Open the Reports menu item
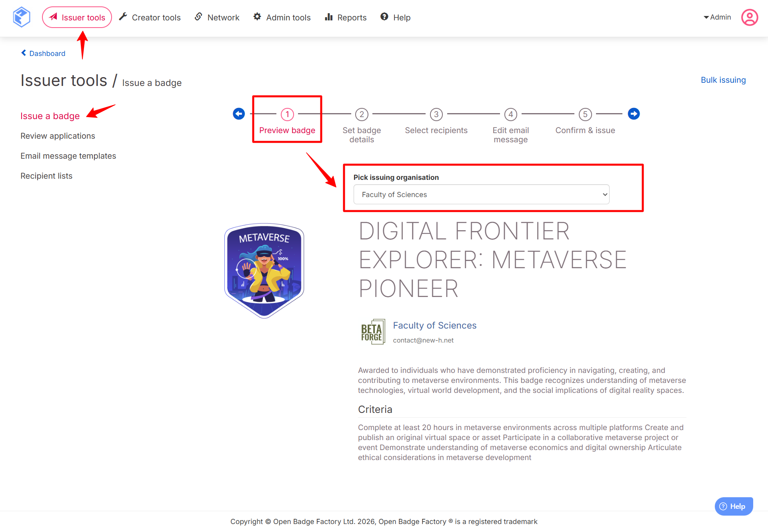Screen dimensions: 768x532 coord(346,17)
